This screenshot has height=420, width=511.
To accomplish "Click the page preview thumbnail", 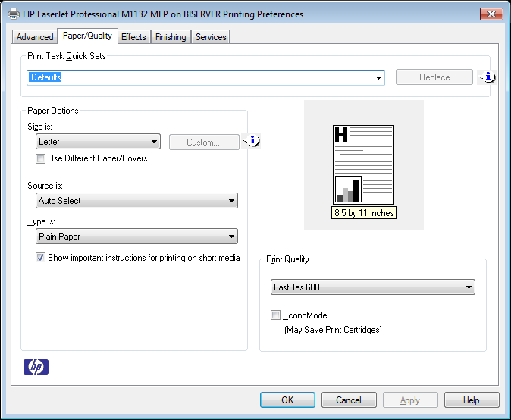I will (x=363, y=165).
